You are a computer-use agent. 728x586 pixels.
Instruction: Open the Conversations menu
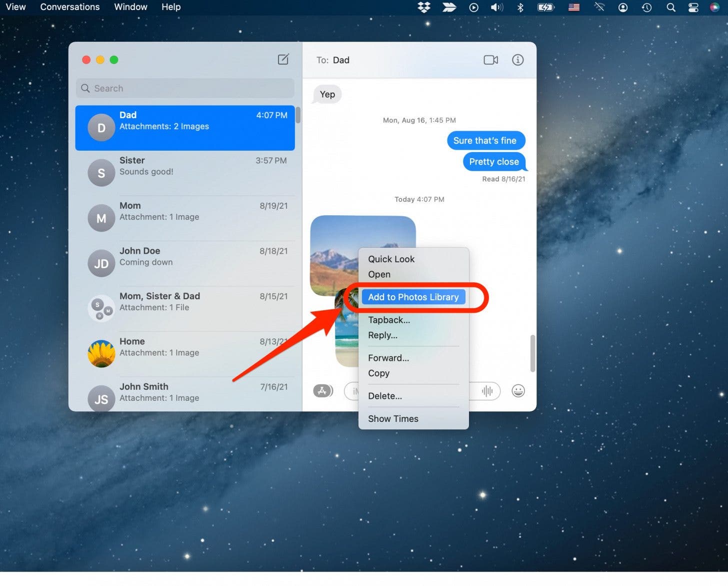[x=70, y=7]
